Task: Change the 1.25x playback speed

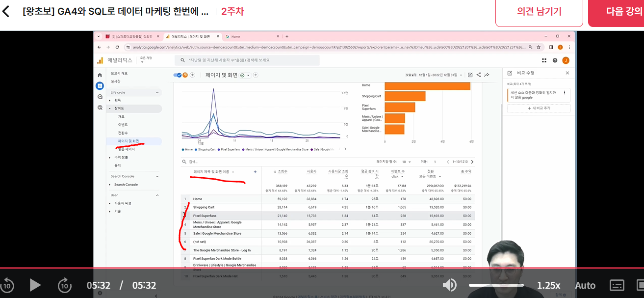Action: click(548, 285)
